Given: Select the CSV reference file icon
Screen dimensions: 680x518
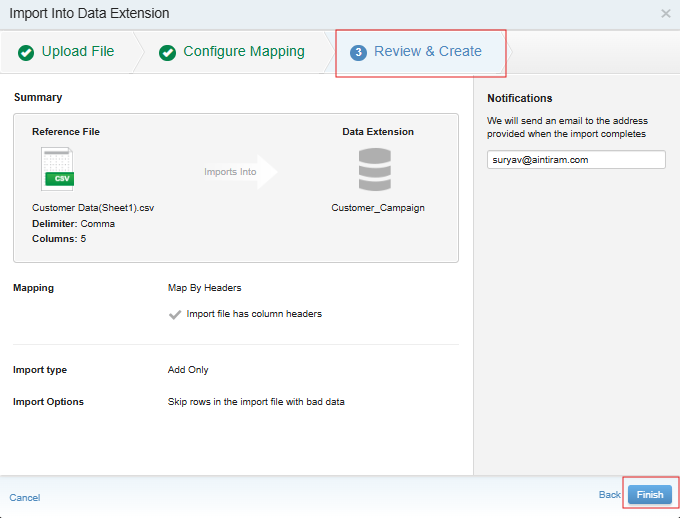Looking at the screenshot, I should click(x=57, y=169).
